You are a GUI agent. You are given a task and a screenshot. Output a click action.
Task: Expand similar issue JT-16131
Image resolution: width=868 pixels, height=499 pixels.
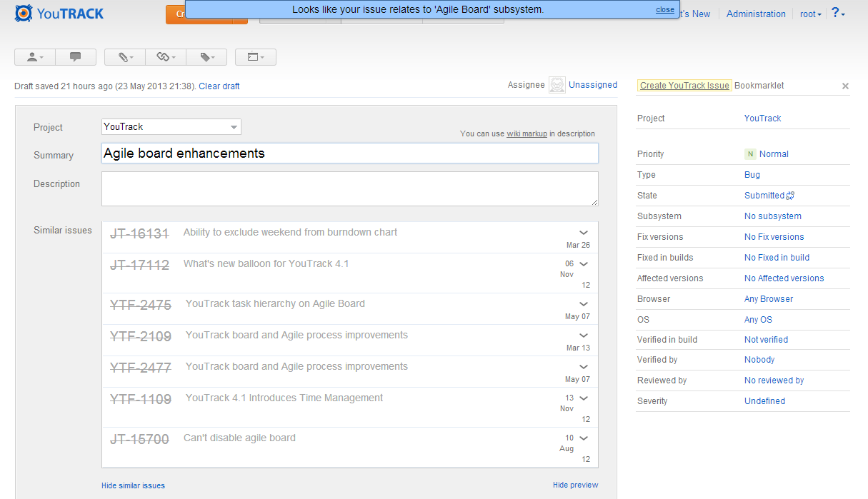pos(584,233)
